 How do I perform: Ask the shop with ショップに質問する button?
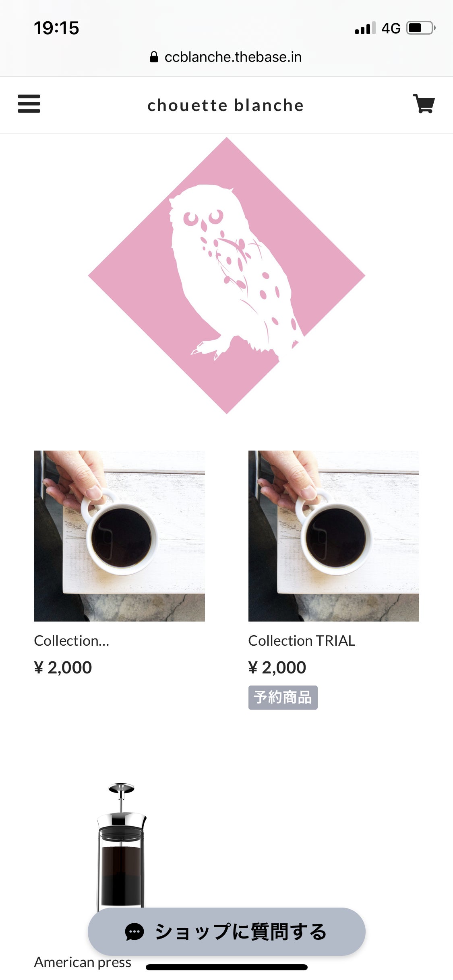tap(227, 932)
